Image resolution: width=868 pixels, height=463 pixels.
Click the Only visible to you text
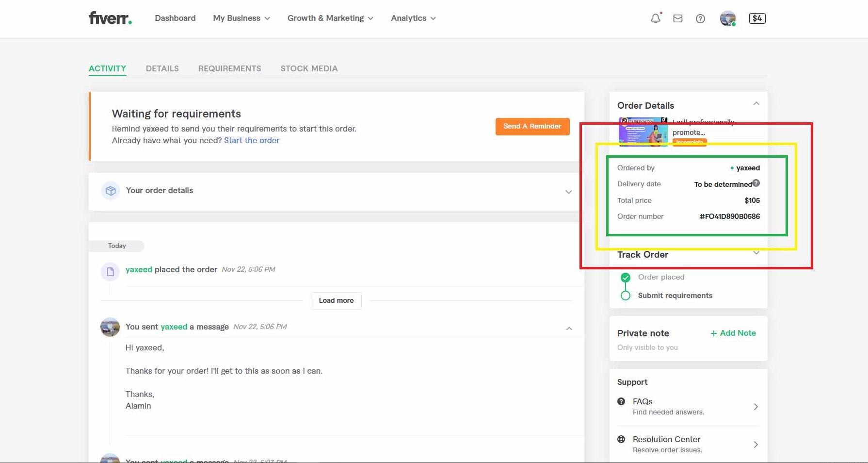tap(647, 347)
